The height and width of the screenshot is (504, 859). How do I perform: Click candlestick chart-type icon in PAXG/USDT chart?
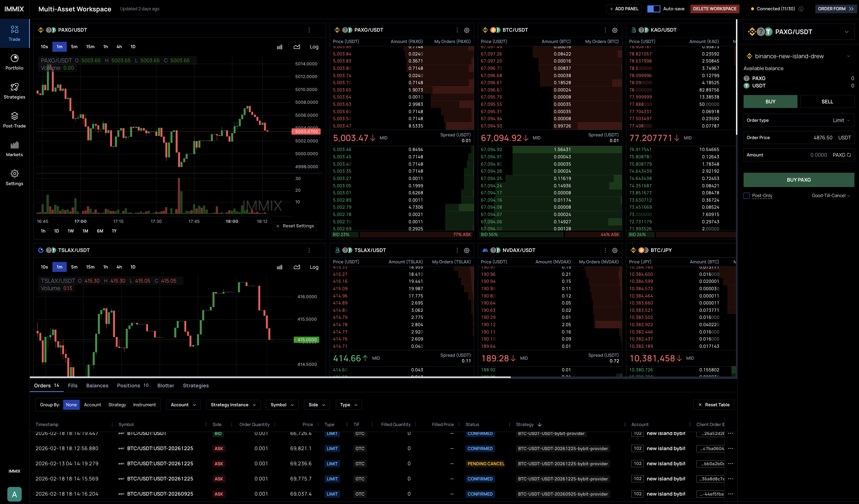tap(280, 47)
